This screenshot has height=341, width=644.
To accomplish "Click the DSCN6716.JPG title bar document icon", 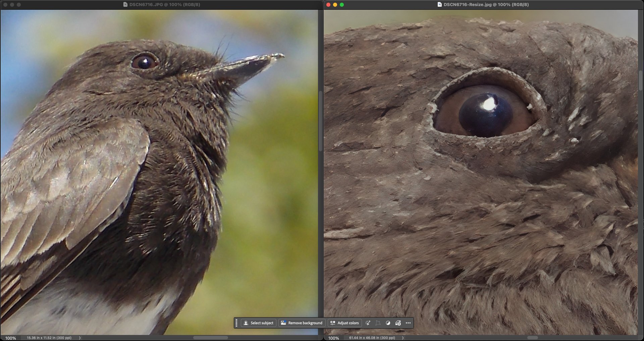I will pos(125,5).
